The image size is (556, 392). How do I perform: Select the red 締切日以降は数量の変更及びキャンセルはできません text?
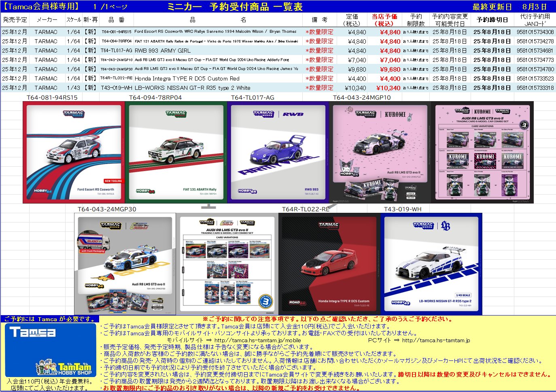point(474,375)
